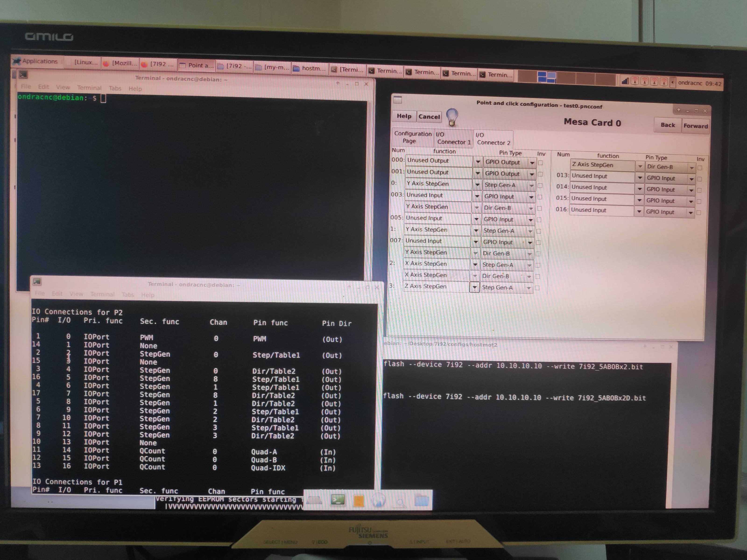Open the File menu in the top Terminal
Viewport: 747px width, 560px height.
click(x=26, y=86)
